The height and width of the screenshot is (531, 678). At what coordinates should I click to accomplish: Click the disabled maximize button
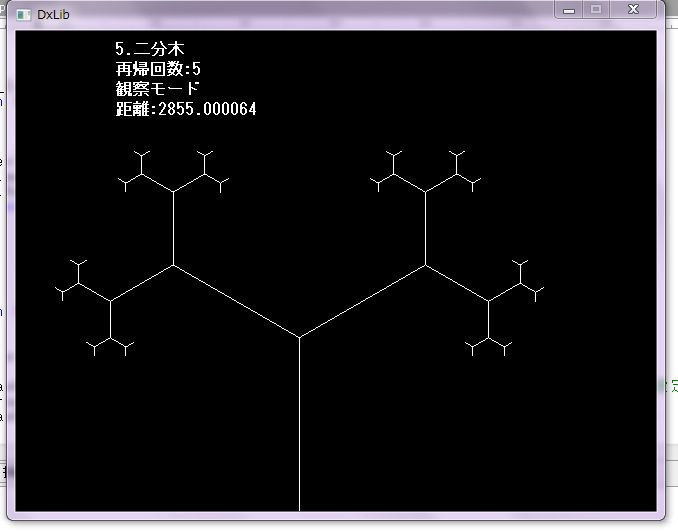pos(596,9)
